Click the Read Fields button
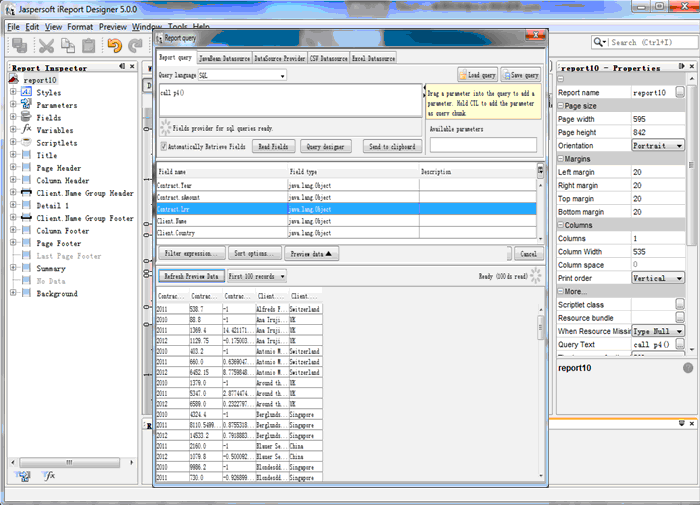 coord(272,146)
